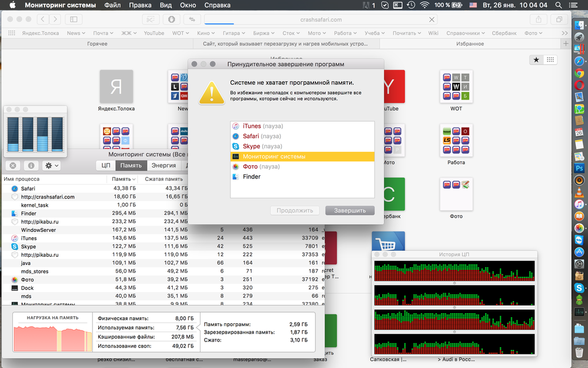Switch to Энергия tab in Activity Monitor

(163, 165)
